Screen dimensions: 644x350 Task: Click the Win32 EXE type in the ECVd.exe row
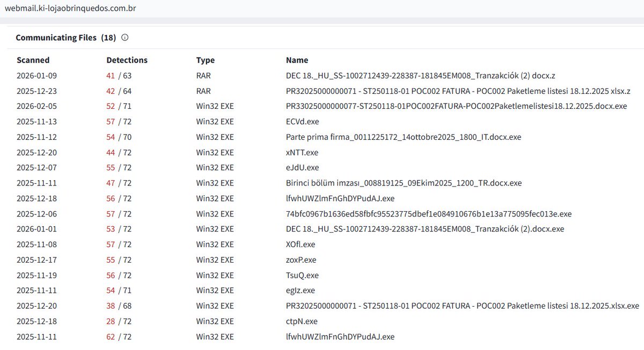point(215,122)
